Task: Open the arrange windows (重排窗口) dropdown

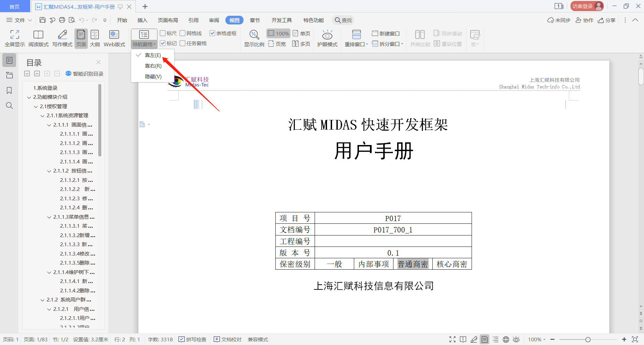Action: (x=356, y=44)
